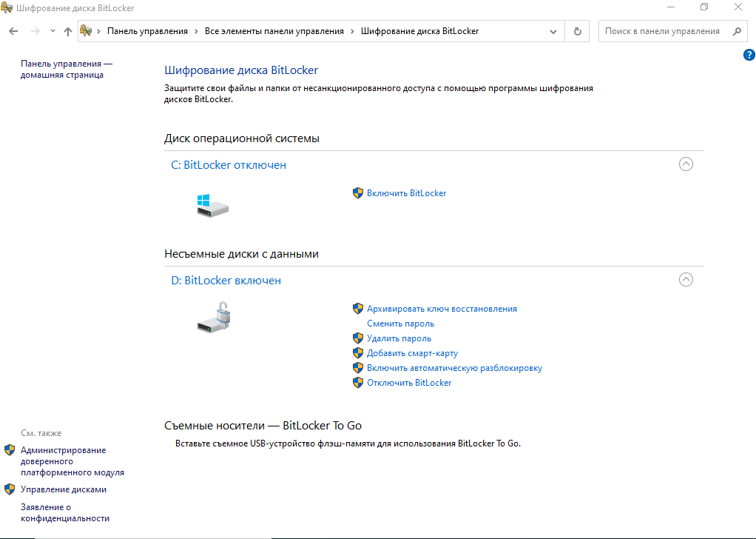Click the control panel search field

click(x=661, y=31)
